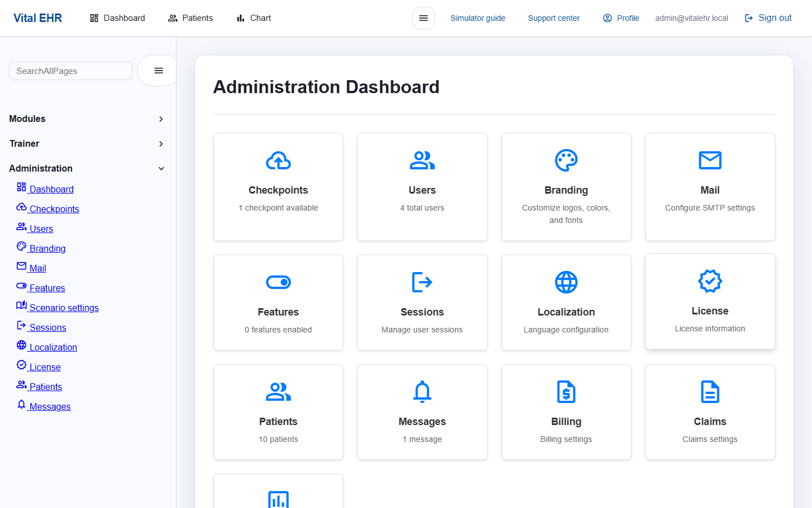Open the Sessions sign-out style icon
The image size is (812, 508).
click(x=422, y=282)
